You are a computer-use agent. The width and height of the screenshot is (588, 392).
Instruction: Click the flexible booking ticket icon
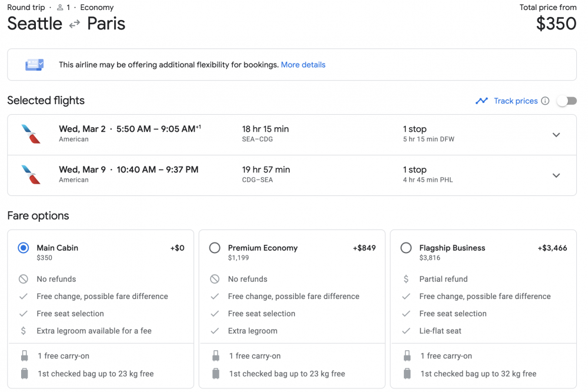34,65
